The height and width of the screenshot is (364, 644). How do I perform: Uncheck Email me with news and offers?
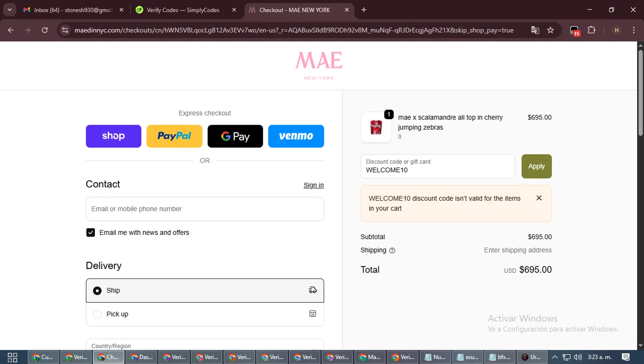point(91,232)
